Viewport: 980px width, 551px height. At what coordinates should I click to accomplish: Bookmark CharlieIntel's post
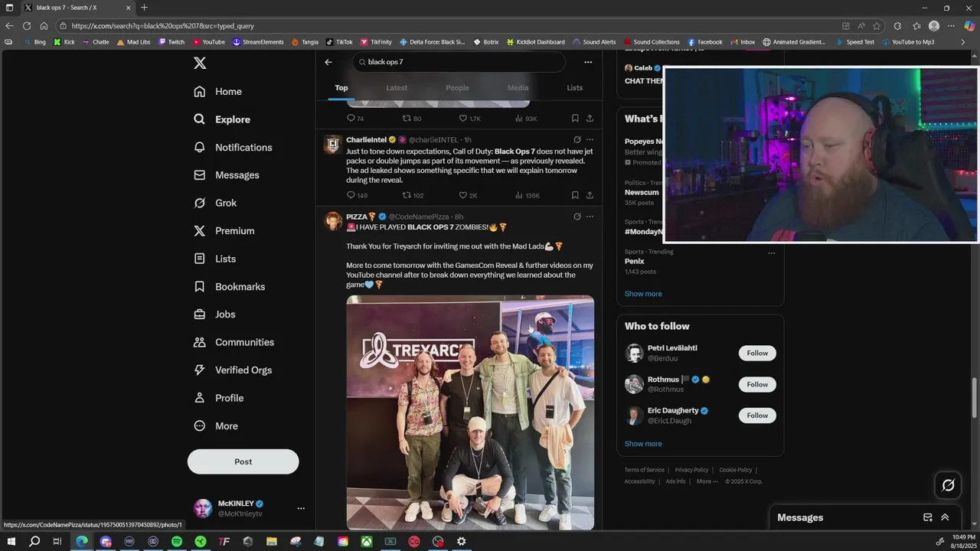(575, 195)
